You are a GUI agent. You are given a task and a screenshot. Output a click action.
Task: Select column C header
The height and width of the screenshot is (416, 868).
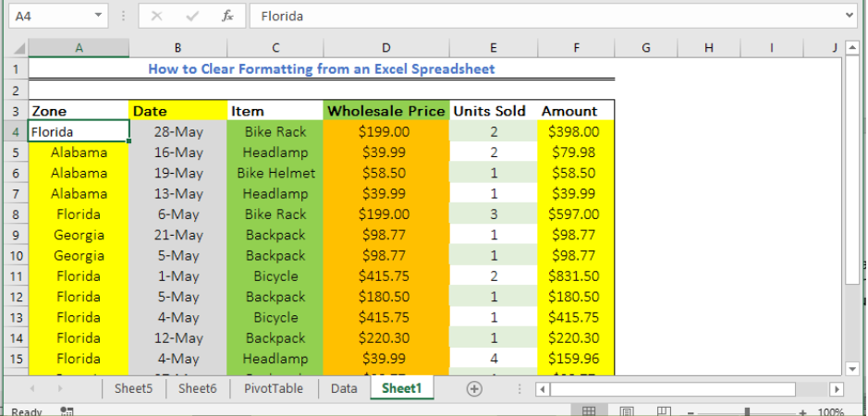(275, 48)
